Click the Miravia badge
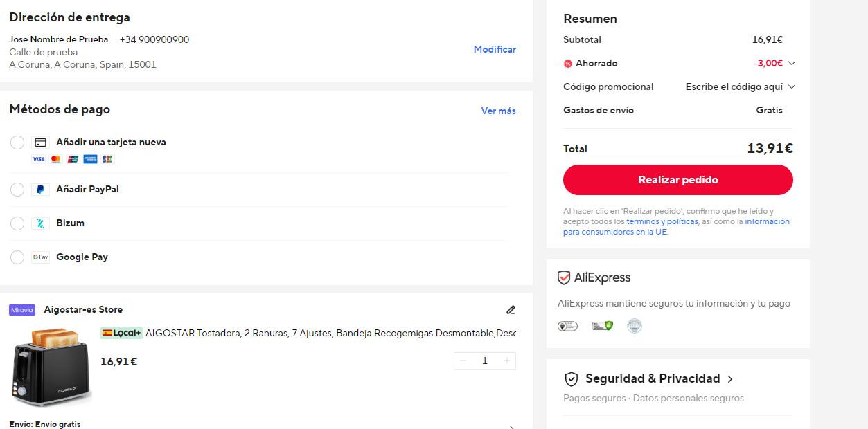Viewport: 868px width, 429px height. tap(22, 310)
